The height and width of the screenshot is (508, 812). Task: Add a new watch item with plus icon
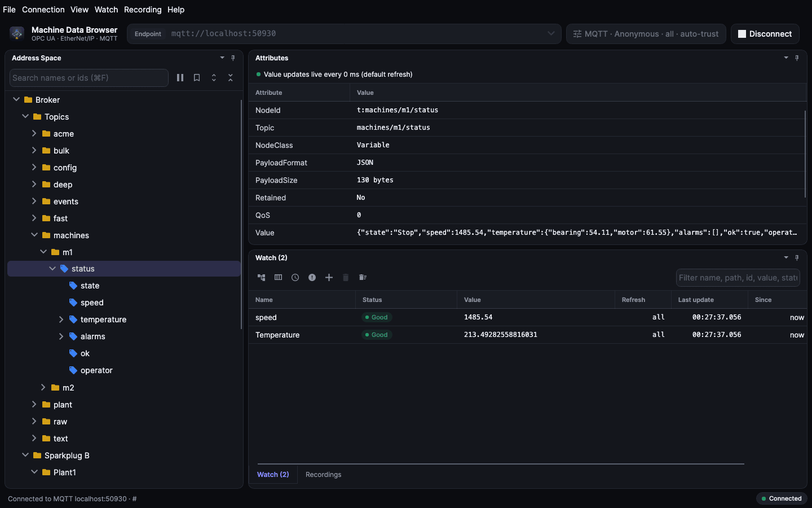coord(329,277)
